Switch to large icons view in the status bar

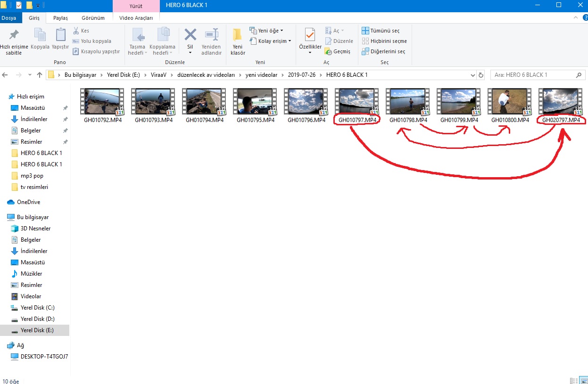[583, 380]
